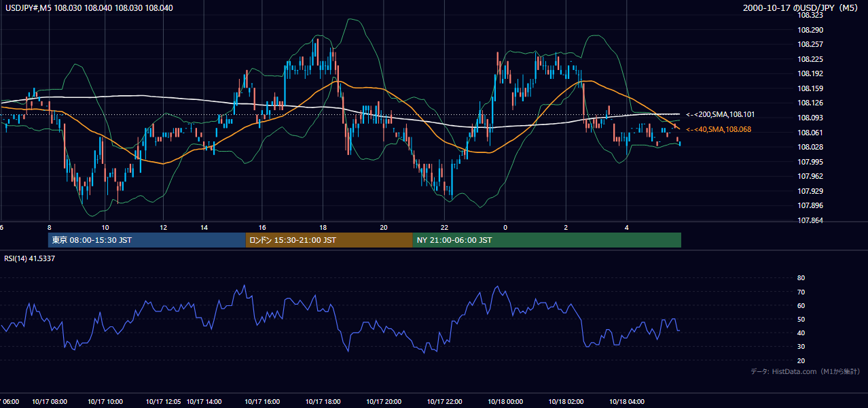Click the RSI(14) 41.5337 indicator label
The height and width of the screenshot is (408, 868).
[x=29, y=258]
